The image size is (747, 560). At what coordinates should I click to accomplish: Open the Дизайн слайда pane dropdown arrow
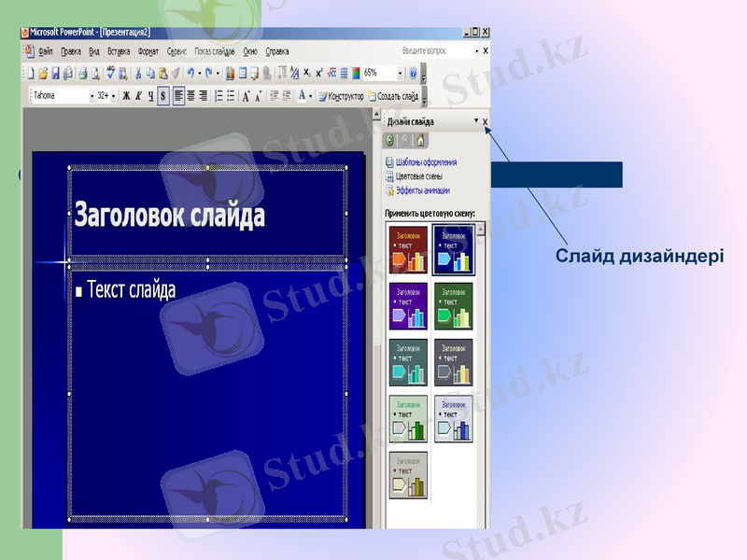click(476, 119)
